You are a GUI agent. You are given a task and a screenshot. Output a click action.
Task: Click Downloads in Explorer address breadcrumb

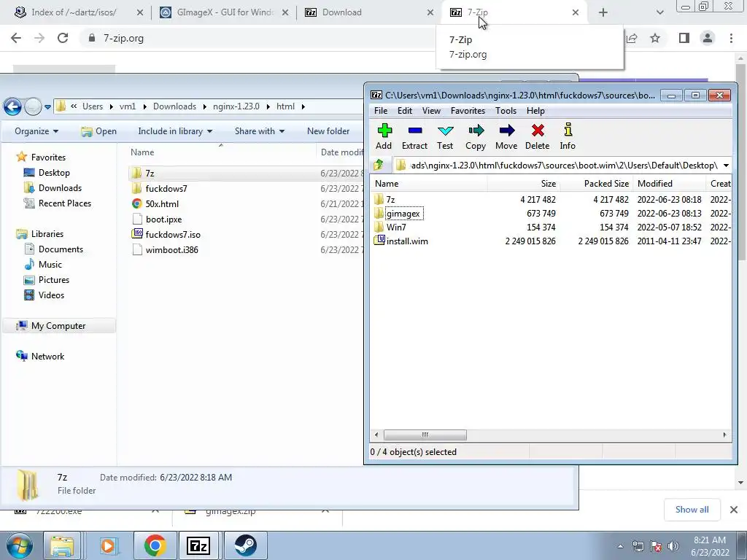point(174,106)
